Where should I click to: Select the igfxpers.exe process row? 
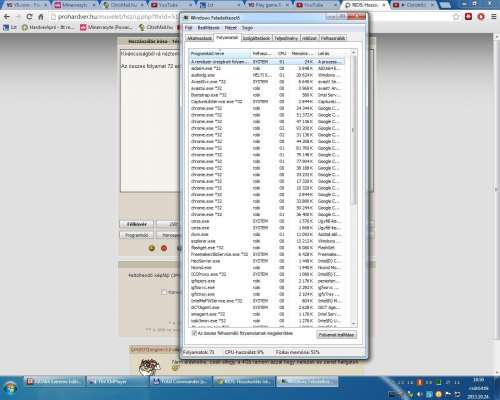tap(267, 281)
